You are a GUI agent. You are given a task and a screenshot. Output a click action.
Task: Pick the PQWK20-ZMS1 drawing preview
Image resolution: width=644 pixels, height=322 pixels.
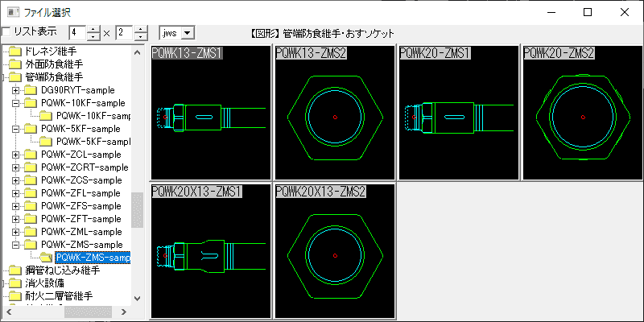[458, 113]
